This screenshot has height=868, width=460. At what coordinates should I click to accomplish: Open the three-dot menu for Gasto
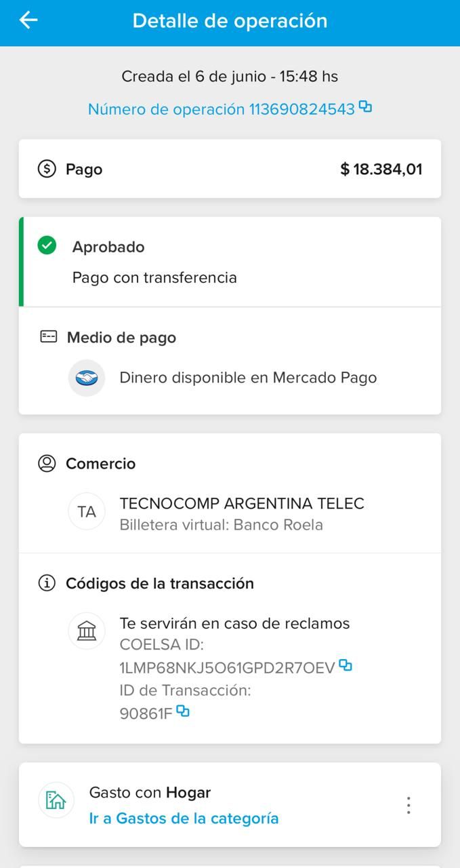pyautogui.click(x=409, y=805)
